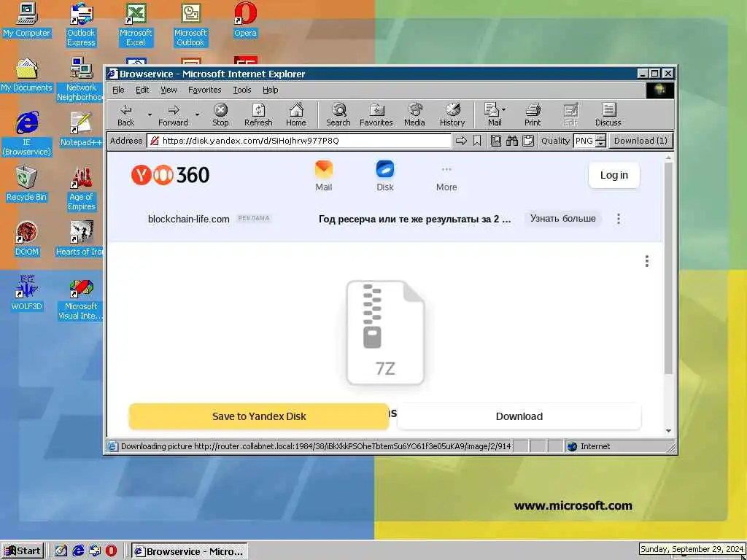Open the Search pane icon
747x560 pixels.
pyautogui.click(x=338, y=115)
